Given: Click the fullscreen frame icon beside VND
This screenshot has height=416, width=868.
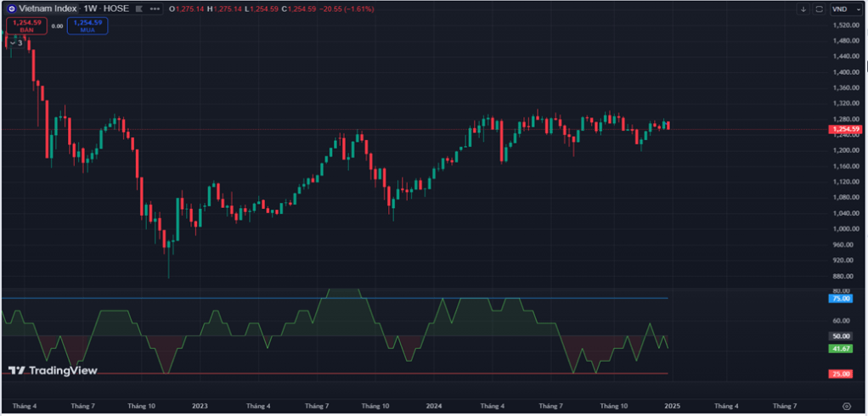Looking at the screenshot, I should tap(819, 8).
